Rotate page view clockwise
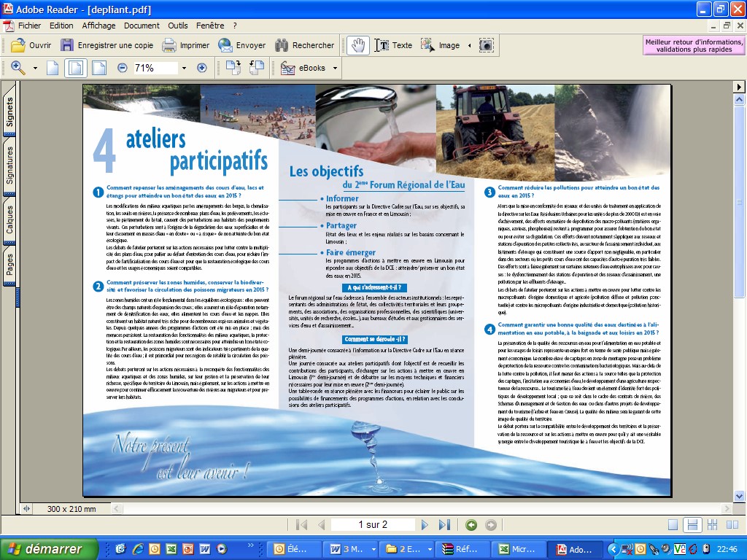This screenshot has height=560, width=747. click(x=233, y=68)
